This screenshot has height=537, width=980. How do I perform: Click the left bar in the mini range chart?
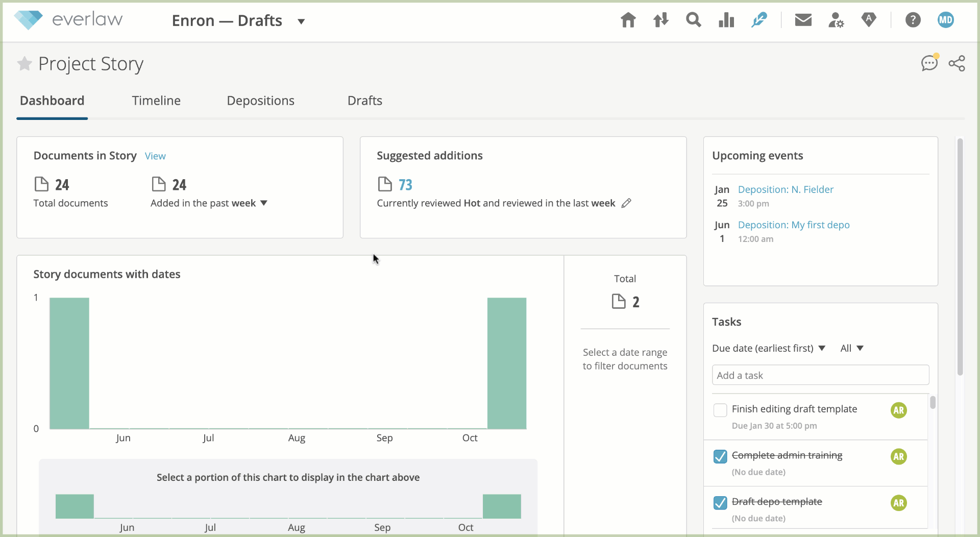75,506
